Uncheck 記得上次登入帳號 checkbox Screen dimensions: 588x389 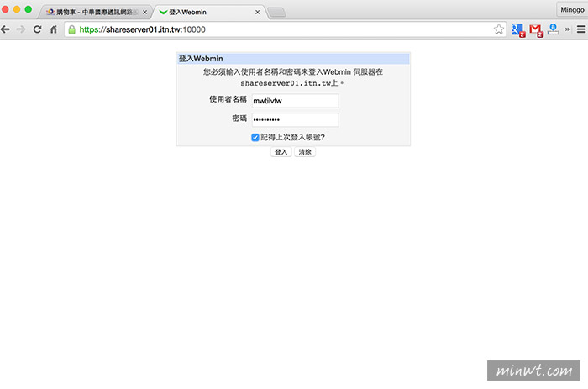click(x=255, y=138)
